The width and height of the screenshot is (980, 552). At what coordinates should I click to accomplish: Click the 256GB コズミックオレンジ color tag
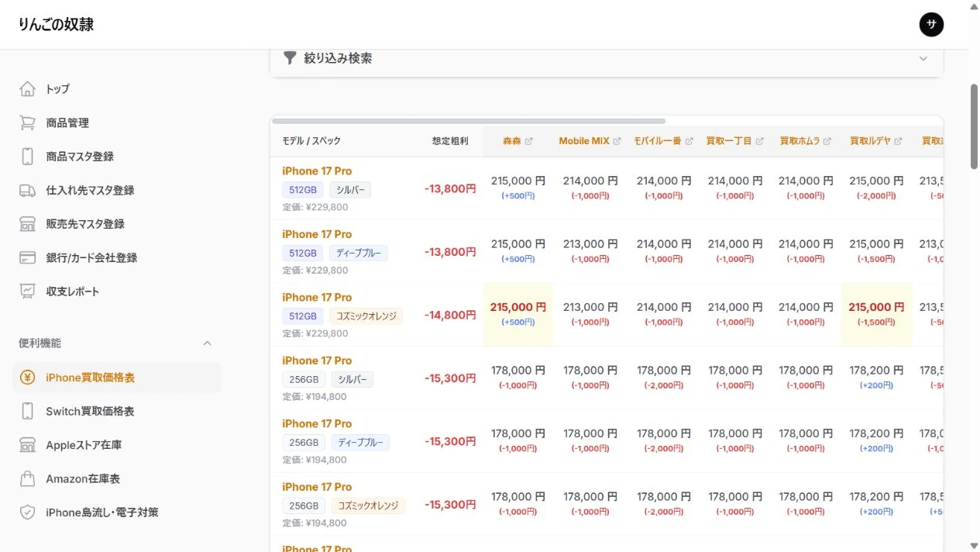point(368,506)
